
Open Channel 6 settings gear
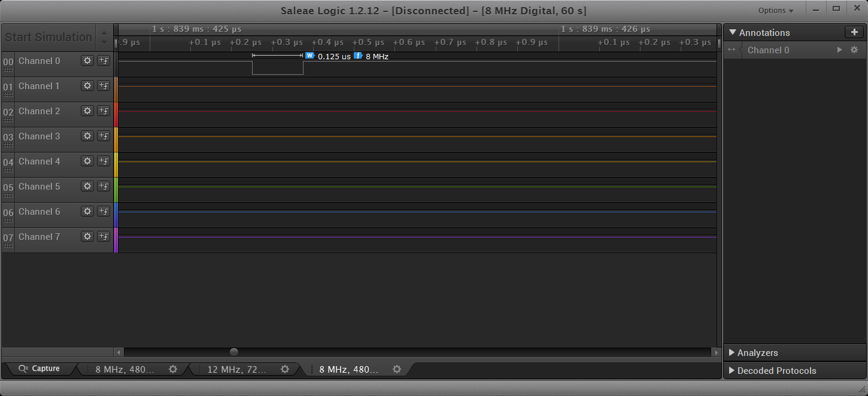click(87, 211)
